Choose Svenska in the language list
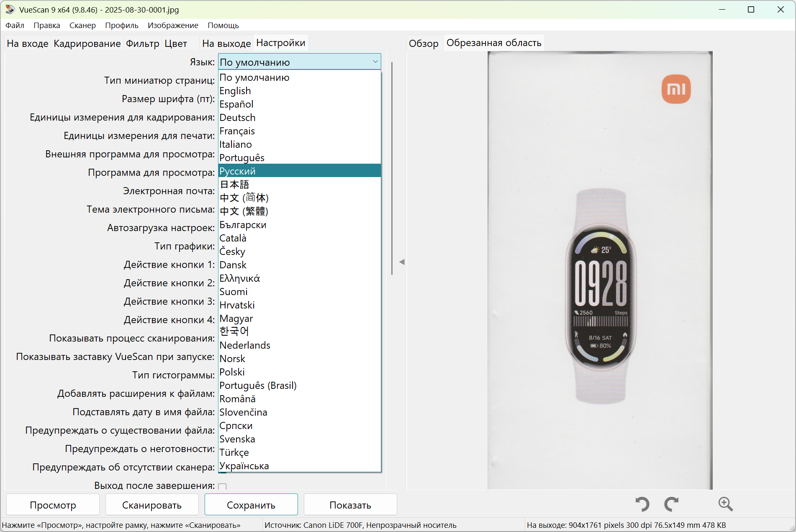 (x=300, y=439)
